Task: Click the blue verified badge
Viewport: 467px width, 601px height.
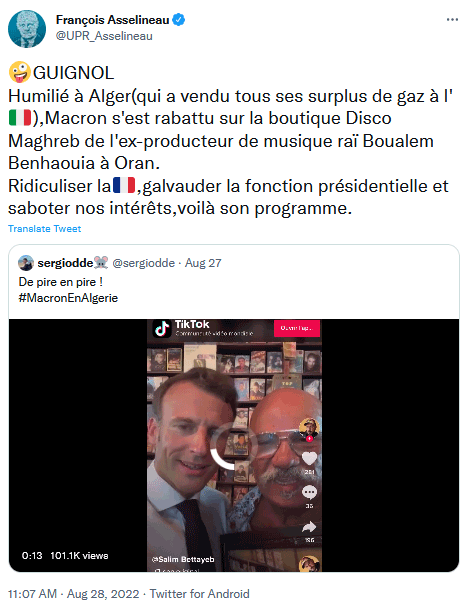Action: pyautogui.click(x=179, y=20)
